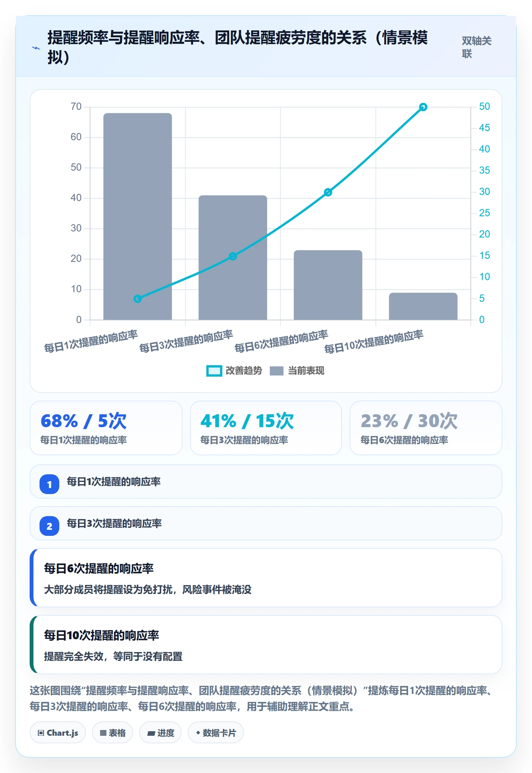Click the line point at value 30
The image size is (532, 773).
[328, 192]
